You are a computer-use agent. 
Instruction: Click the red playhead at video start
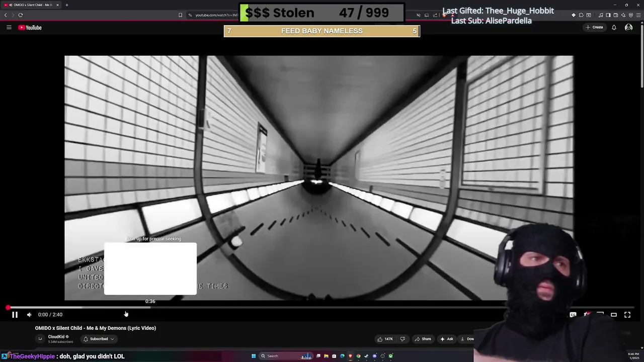click(8, 307)
